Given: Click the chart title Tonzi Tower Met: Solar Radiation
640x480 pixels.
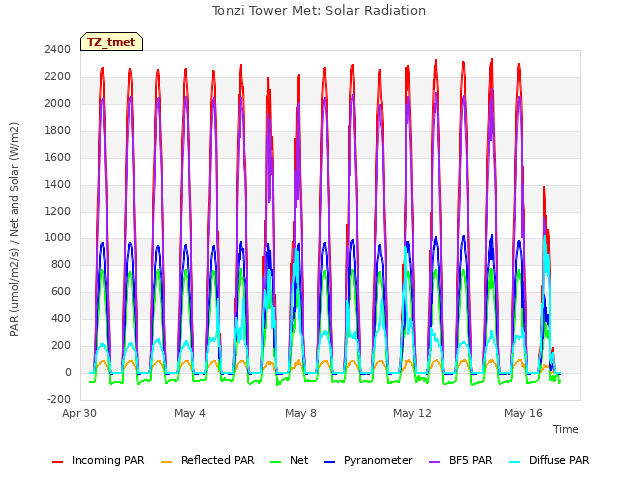Looking at the screenshot, I should tap(319, 11).
